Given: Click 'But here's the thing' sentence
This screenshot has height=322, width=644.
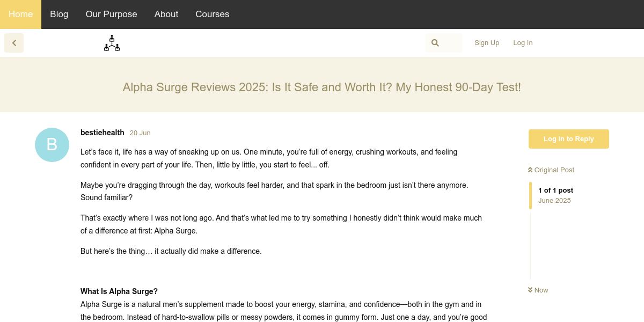Looking at the screenshot, I should point(171,251).
